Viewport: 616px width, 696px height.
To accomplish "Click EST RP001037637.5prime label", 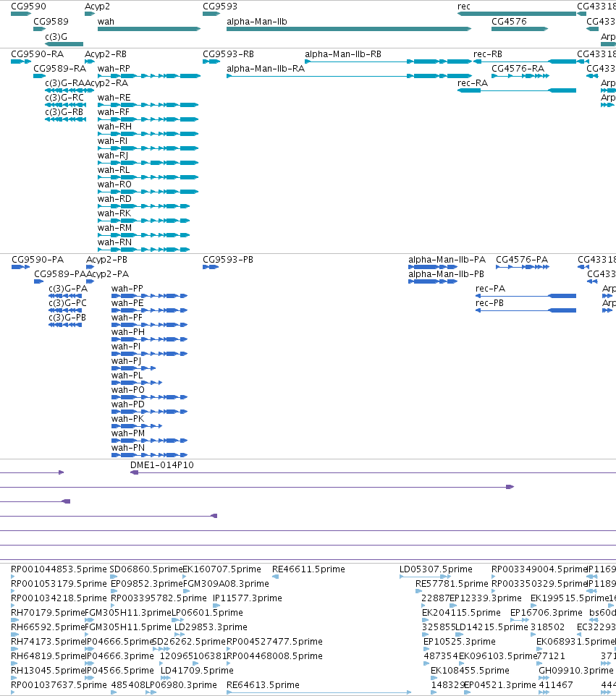I will tap(59, 685).
